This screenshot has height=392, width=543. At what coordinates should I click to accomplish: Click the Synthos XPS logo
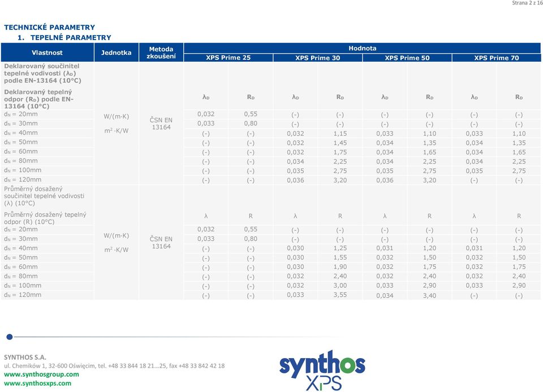pos(322,370)
